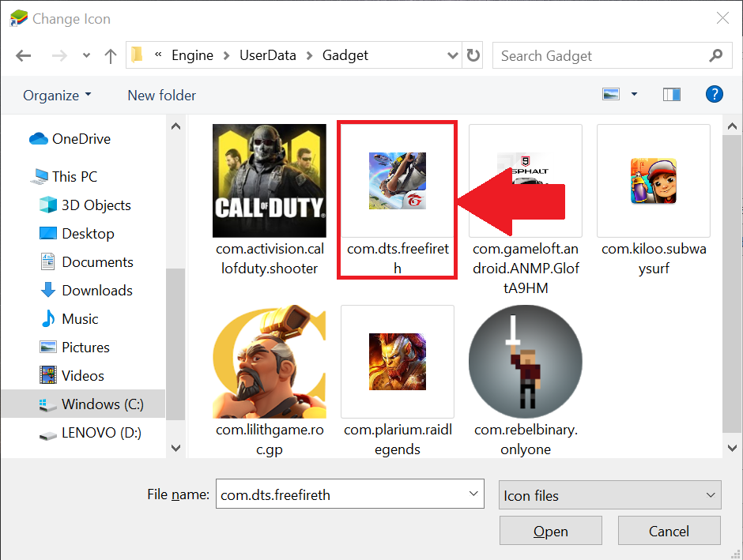Select the Asphalt 9 icon thumbnail
Screen dimensions: 743x560
(x=525, y=180)
